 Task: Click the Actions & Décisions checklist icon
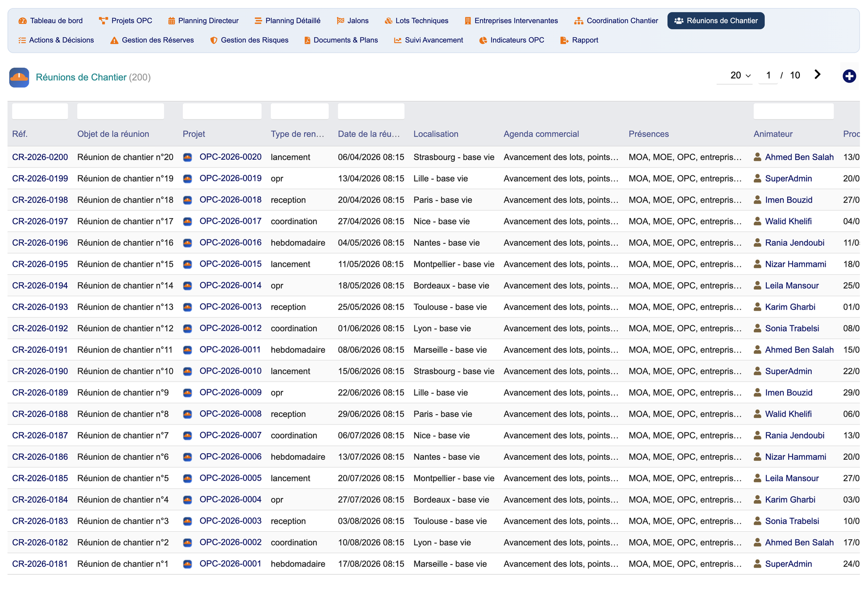(22, 40)
